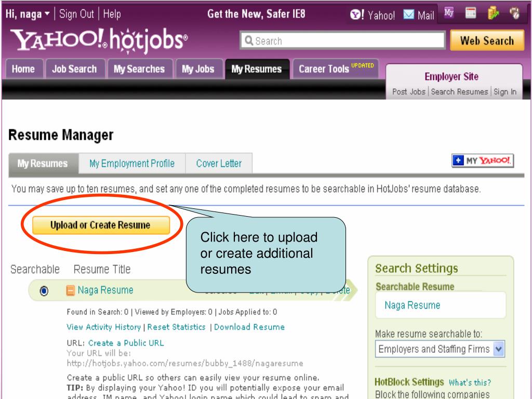Select the Searchable radio button for Naga Resume

click(x=44, y=291)
